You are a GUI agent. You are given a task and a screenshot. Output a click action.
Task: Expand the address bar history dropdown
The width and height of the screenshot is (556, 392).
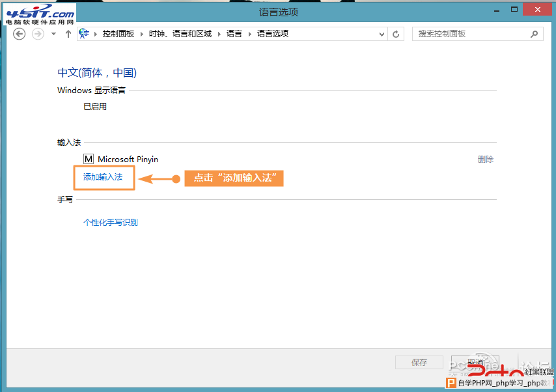point(382,34)
